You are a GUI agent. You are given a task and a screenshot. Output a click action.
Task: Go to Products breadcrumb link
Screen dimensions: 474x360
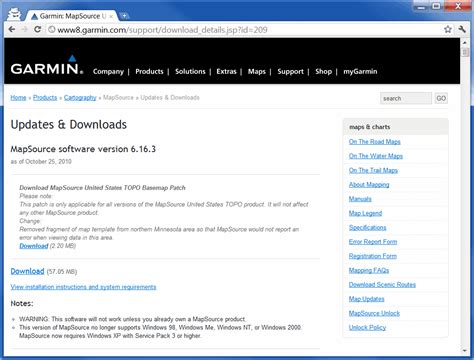pos(45,98)
